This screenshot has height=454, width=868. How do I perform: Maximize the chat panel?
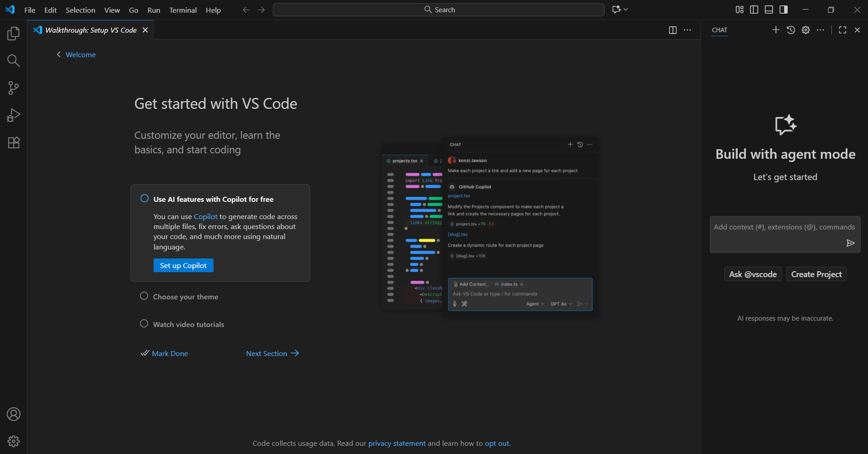point(843,30)
